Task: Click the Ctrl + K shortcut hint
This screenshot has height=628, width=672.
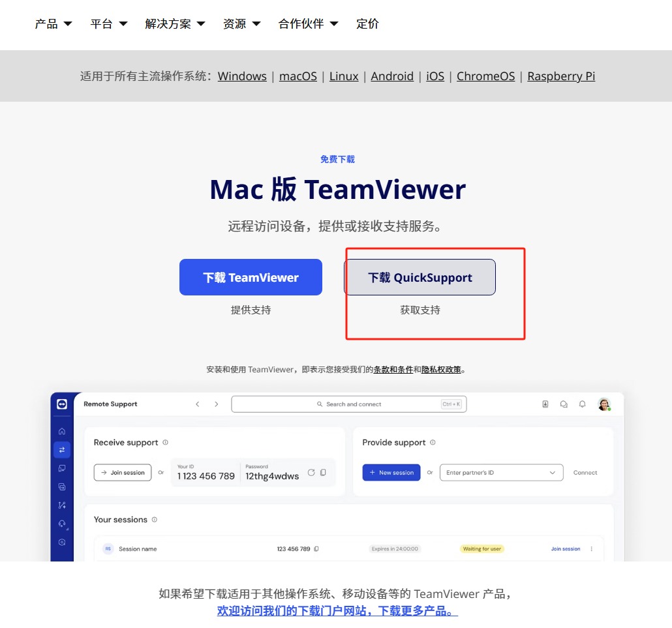Action: click(x=451, y=404)
